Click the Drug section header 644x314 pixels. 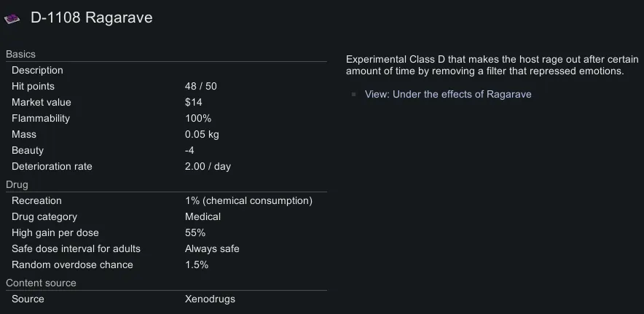tap(17, 185)
